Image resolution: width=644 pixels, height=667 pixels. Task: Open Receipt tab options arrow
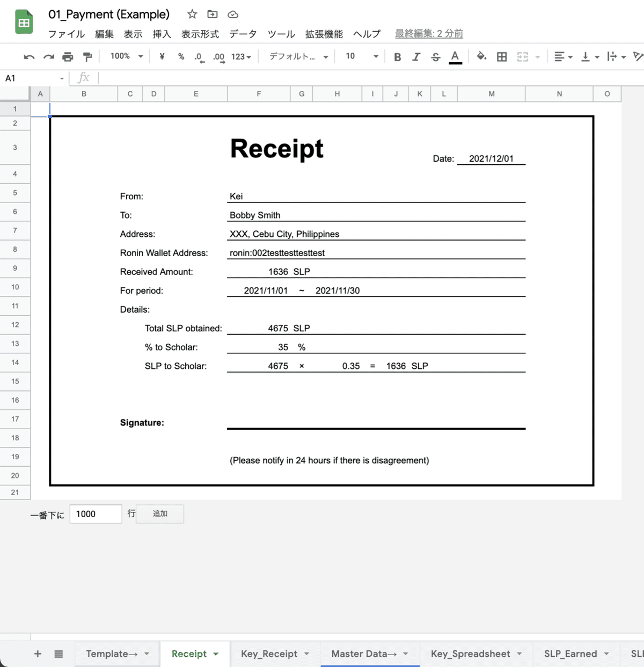(216, 654)
